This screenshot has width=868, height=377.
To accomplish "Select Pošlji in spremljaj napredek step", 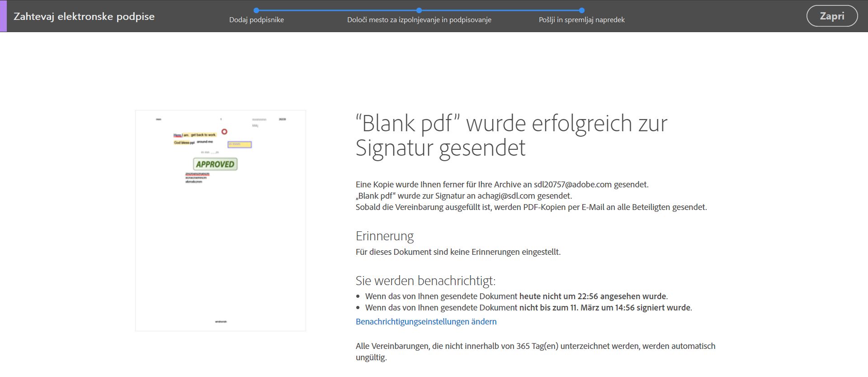I will 581,20.
